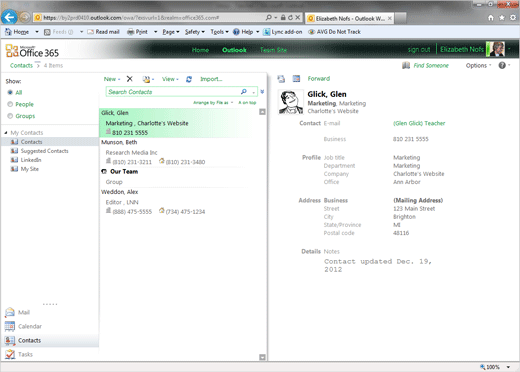Click contact list scroll up arrow

[262, 112]
